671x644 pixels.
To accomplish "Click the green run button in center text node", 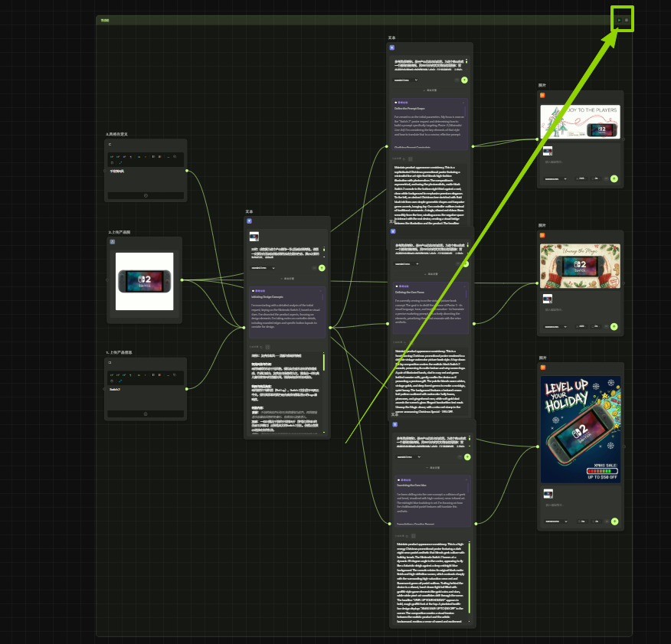I will pos(322,268).
